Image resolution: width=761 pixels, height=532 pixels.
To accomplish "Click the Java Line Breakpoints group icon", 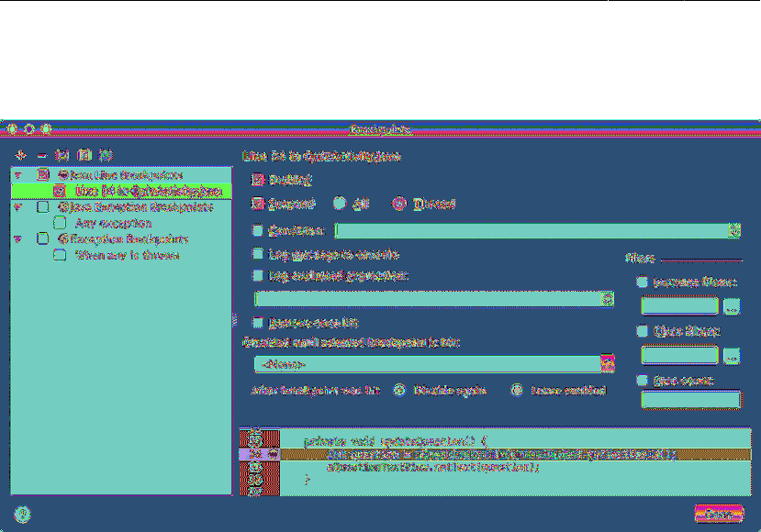I will click(62, 174).
